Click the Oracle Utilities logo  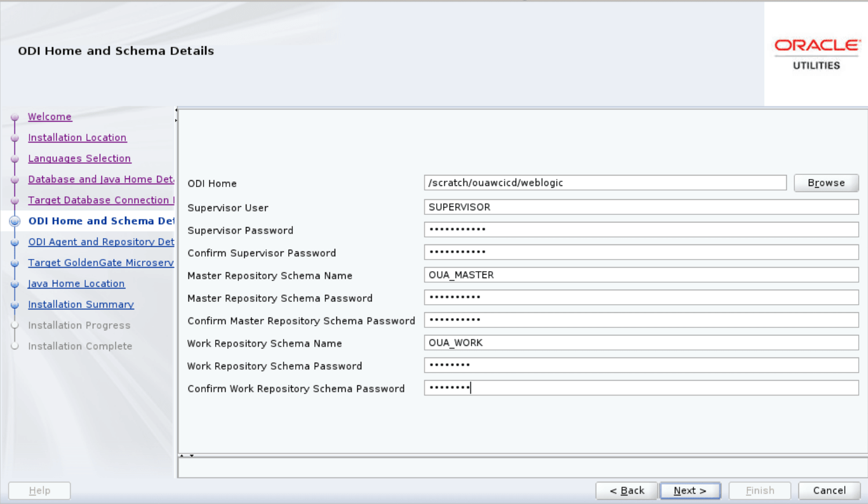817,54
